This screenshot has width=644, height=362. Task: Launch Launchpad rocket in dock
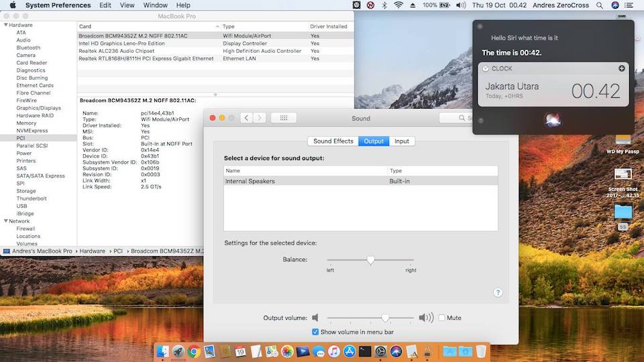[178, 351]
